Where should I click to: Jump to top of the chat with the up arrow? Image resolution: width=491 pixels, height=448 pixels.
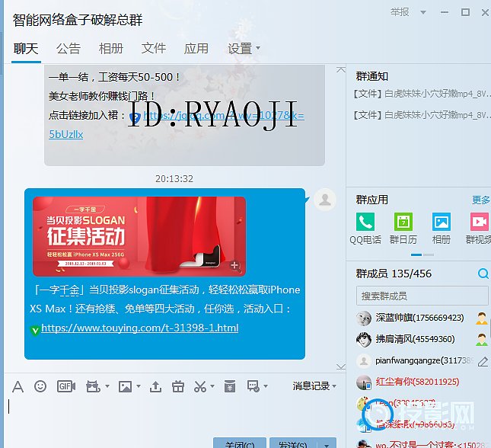click(341, 69)
